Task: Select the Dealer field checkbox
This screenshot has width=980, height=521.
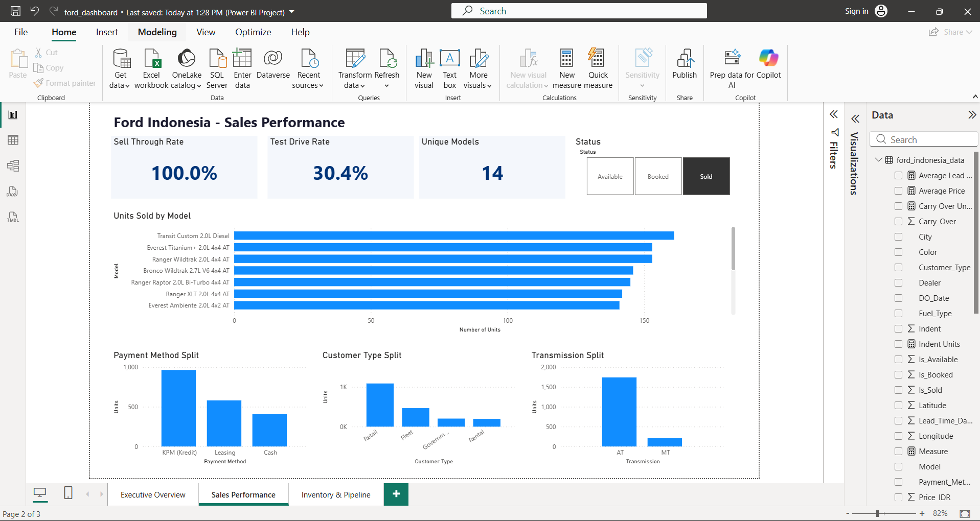Action: pos(898,282)
